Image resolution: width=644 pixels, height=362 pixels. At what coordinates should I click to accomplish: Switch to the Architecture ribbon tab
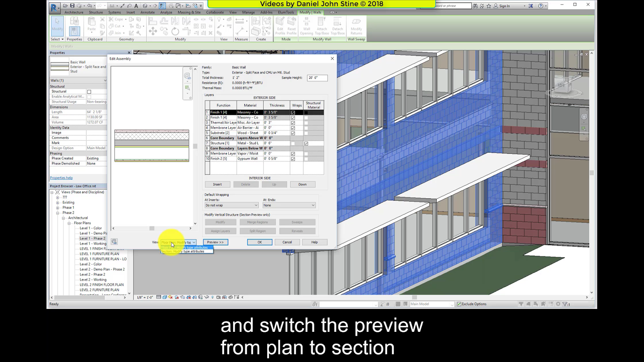point(74,12)
